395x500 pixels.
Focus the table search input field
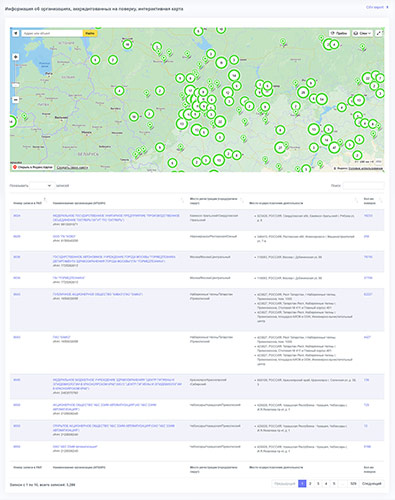(x=363, y=186)
